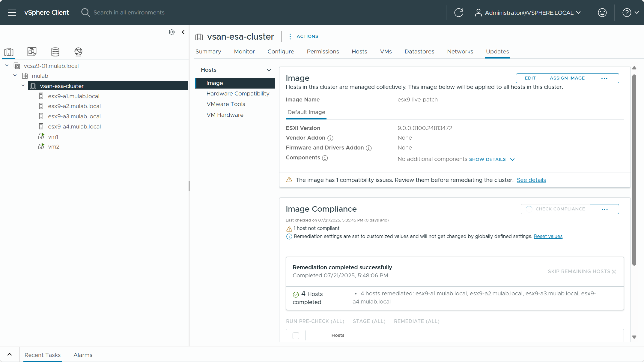
Task: Open sidebar settings gear icon
Action: 172,32
